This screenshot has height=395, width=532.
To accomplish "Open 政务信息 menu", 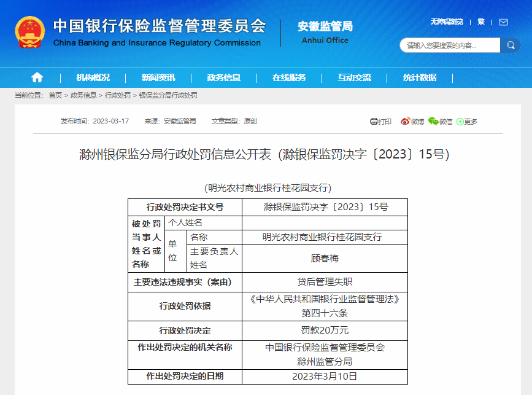I will (224, 78).
